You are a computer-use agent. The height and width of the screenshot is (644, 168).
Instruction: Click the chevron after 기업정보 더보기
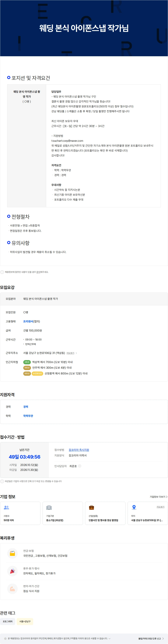coord(167,497)
